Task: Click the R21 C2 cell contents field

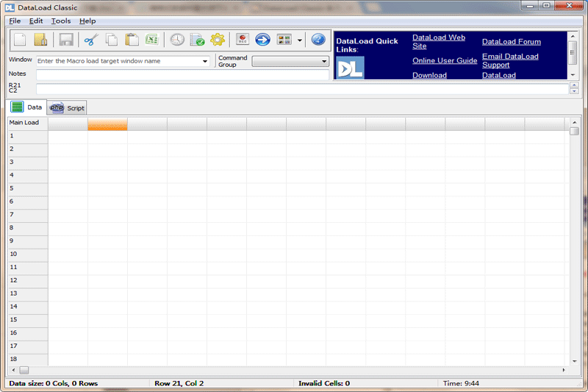Action: [302, 89]
